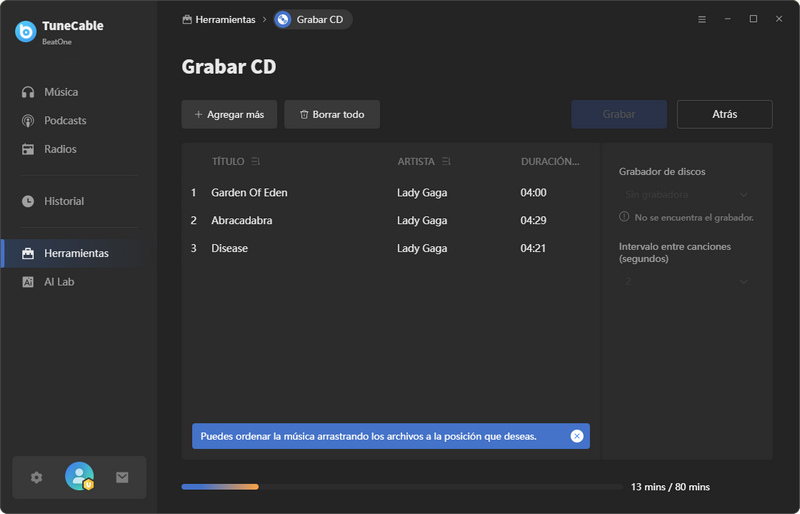Viewport: 800px width, 514px height.
Task: Click the TuneCable logo icon
Action: click(26, 31)
